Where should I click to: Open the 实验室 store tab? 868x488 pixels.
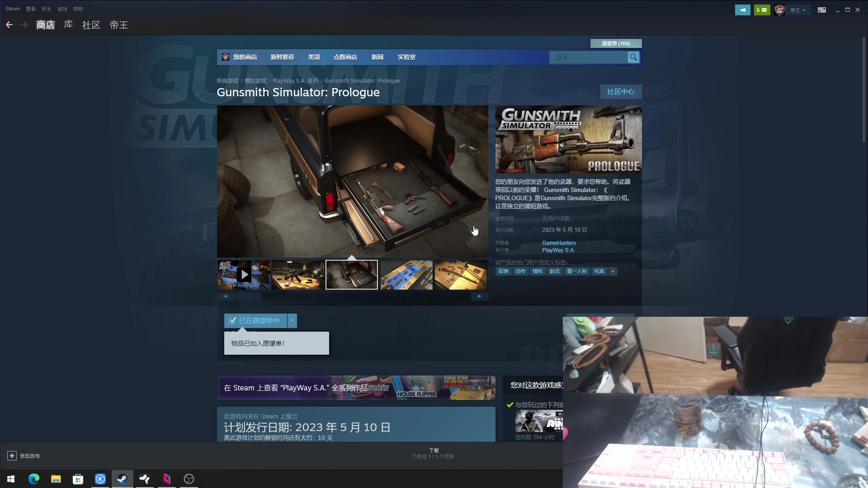(406, 57)
